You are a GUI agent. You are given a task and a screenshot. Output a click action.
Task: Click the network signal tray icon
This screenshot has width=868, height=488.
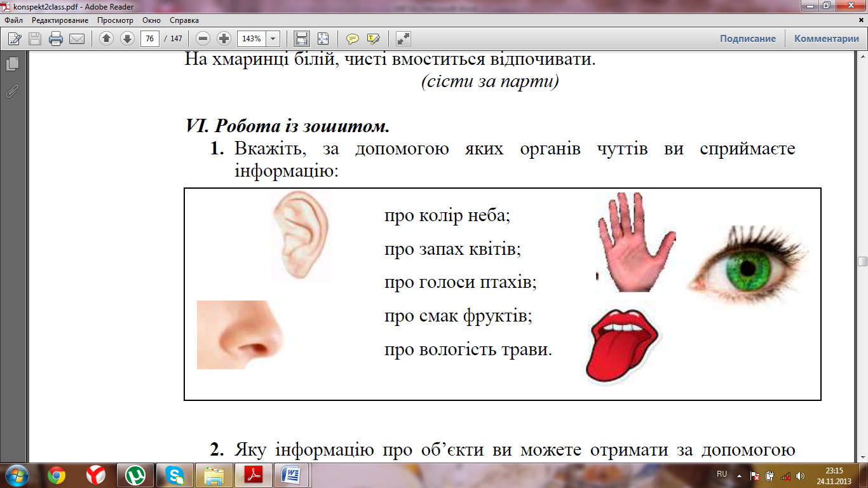[785, 475]
